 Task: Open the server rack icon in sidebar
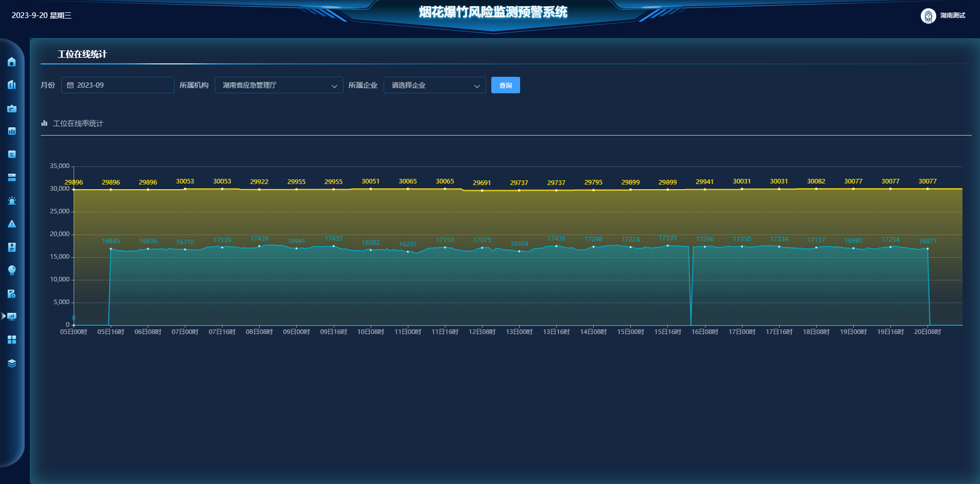(12, 177)
